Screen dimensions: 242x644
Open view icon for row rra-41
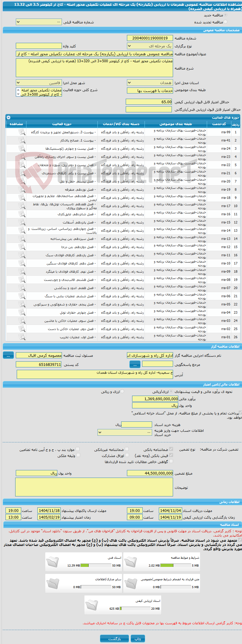click(x=22, y=140)
